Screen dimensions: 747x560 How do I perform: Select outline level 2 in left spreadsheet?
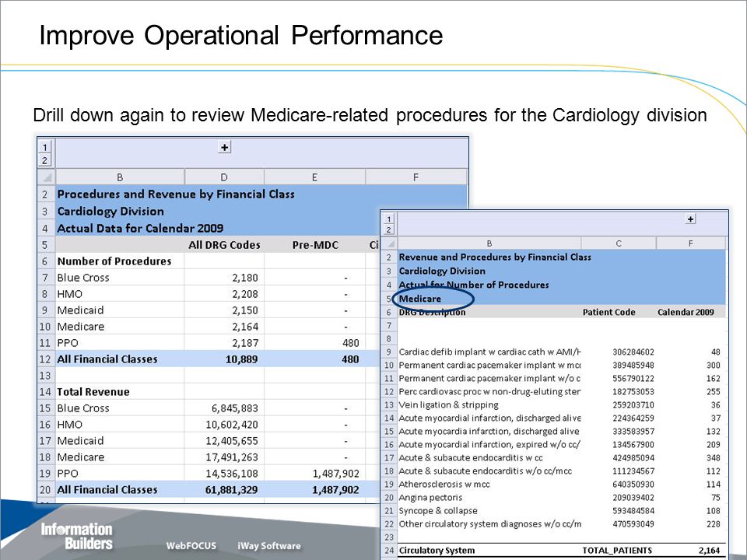(45, 160)
